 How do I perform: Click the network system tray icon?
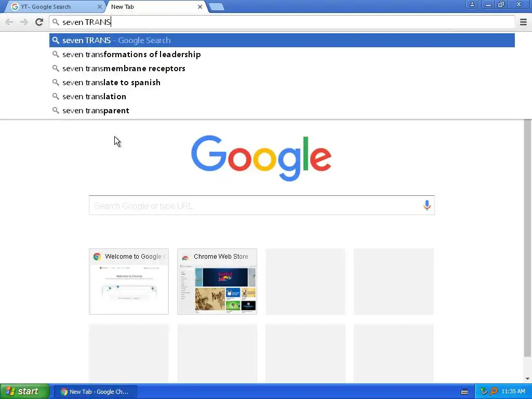click(x=484, y=392)
